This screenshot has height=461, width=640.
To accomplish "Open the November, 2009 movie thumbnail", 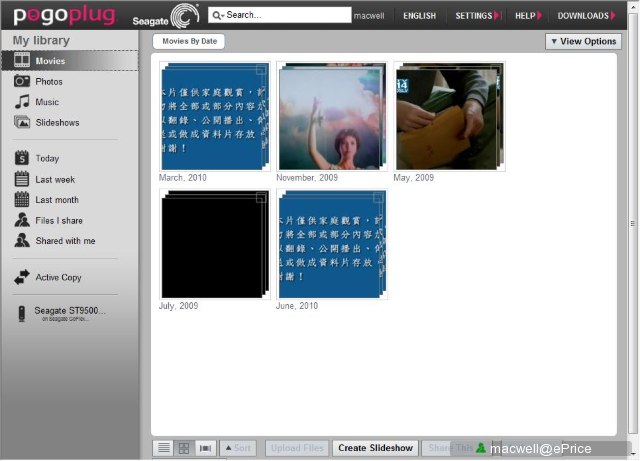I will (x=332, y=116).
